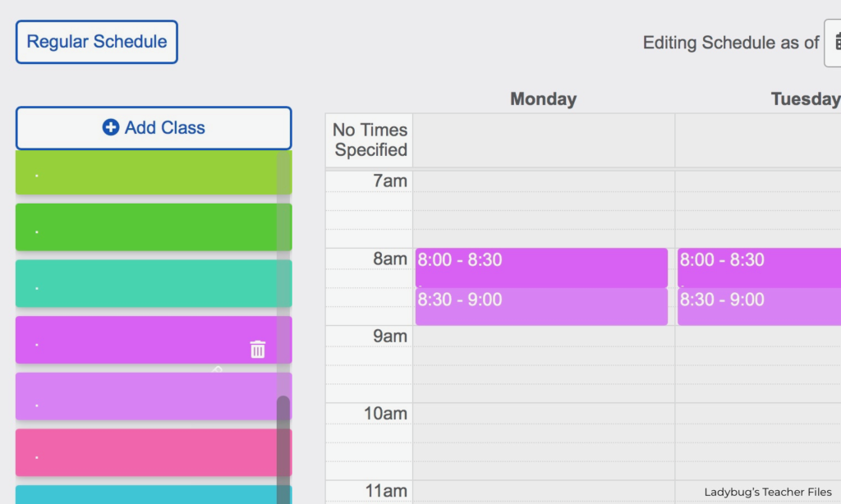Open Tuesday 8:30 - 9:00 event
The height and width of the screenshot is (504, 841).
pos(759,307)
